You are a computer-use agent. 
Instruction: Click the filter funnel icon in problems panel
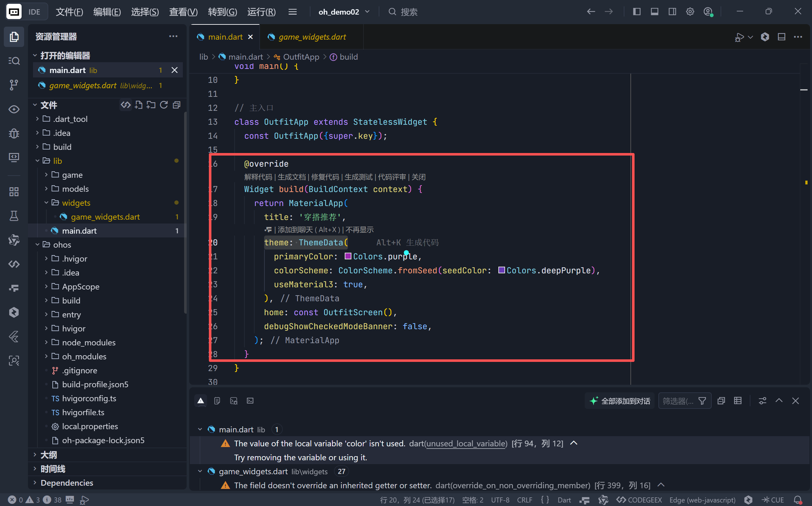pyautogui.click(x=702, y=401)
